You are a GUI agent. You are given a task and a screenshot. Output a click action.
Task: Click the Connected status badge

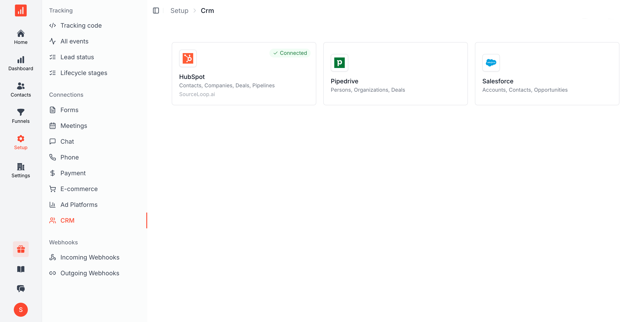click(x=290, y=53)
